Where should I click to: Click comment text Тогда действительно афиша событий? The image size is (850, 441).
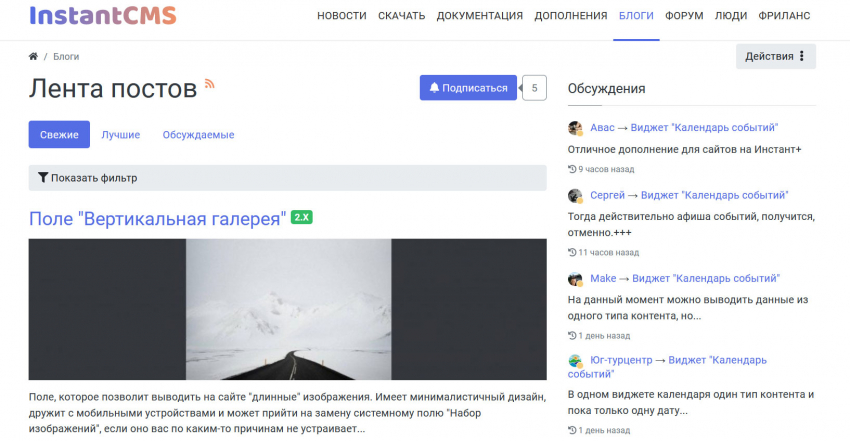pos(691,224)
